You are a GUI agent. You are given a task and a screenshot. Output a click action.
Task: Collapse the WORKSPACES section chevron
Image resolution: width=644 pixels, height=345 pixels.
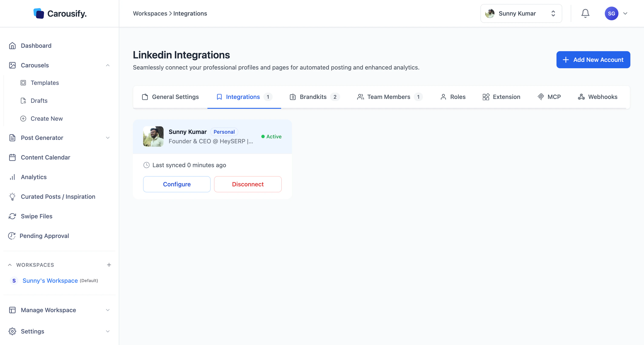point(10,265)
